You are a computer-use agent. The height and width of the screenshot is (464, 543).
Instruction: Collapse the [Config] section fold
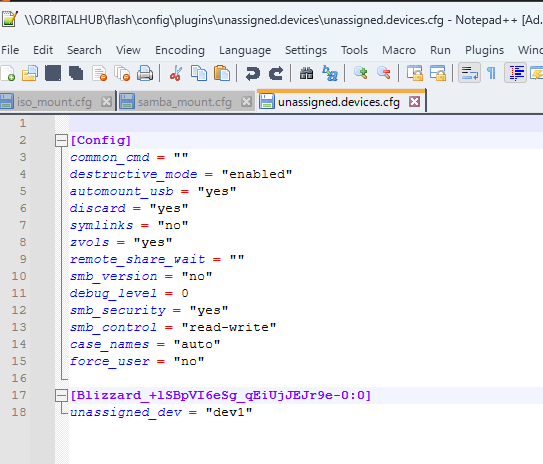point(61,141)
